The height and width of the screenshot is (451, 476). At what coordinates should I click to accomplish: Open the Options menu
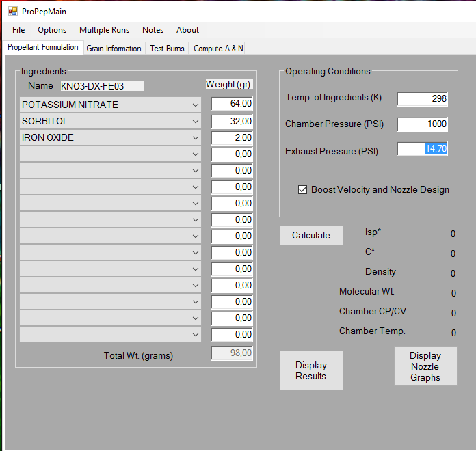[52, 30]
